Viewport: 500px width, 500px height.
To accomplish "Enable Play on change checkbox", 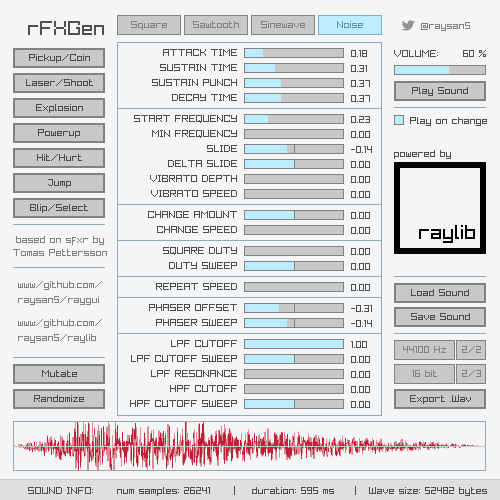I will pos(399,120).
